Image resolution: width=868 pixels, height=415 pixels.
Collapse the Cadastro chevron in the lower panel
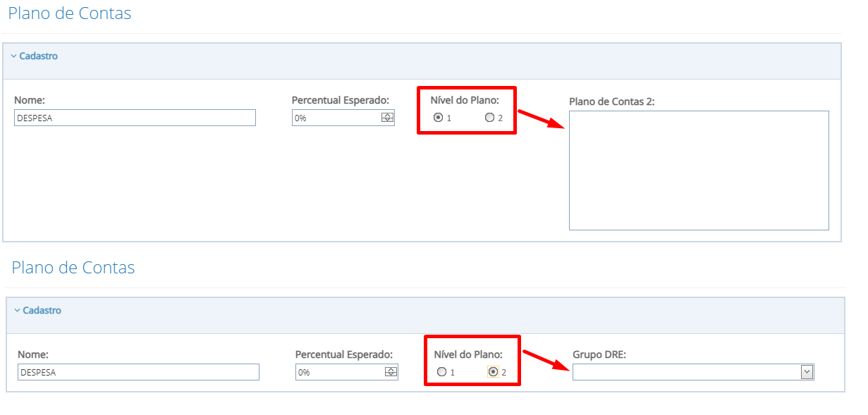click(17, 311)
